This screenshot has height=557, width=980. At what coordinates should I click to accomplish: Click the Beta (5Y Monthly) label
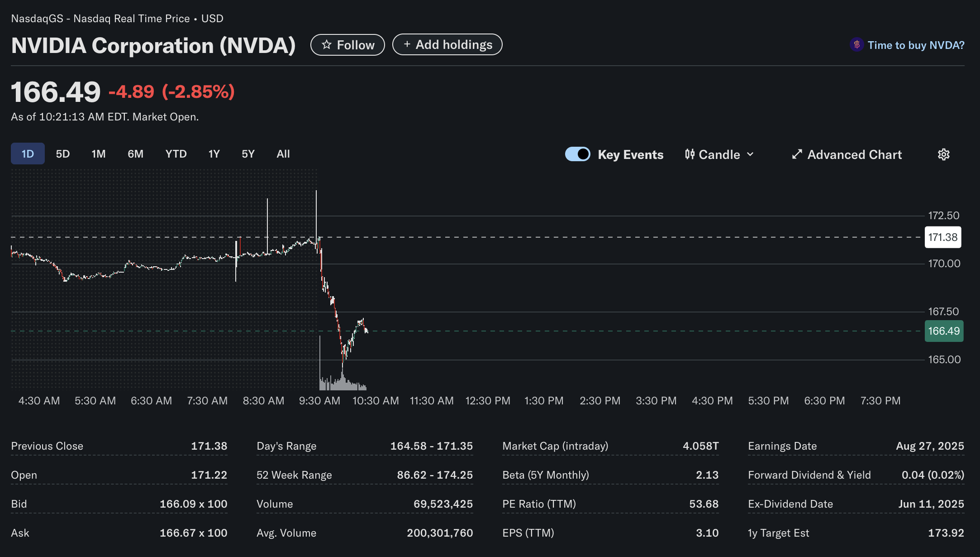[546, 475]
